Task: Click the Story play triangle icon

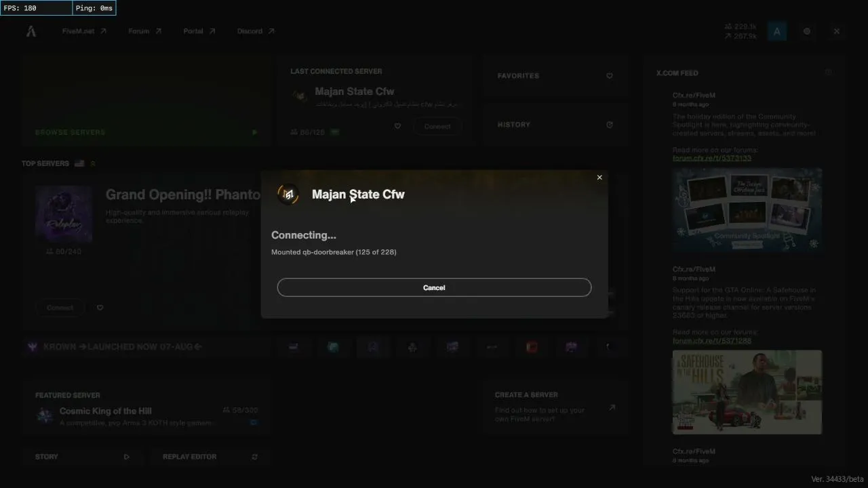Action: click(126, 457)
